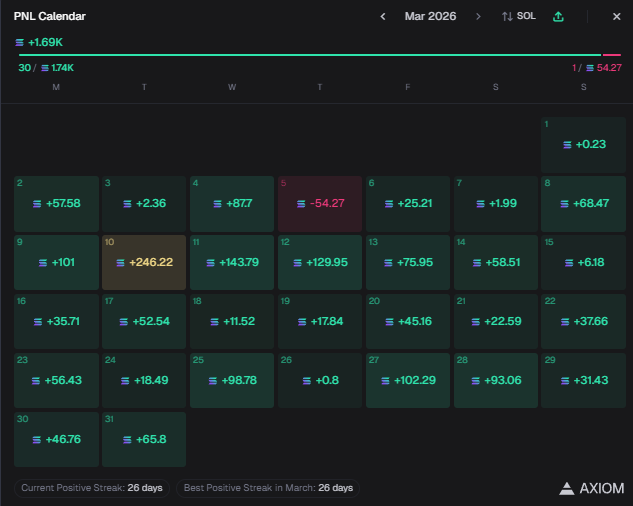633x506 pixels.
Task: Open day 28 cell showing +93.06
Action: coord(496,381)
